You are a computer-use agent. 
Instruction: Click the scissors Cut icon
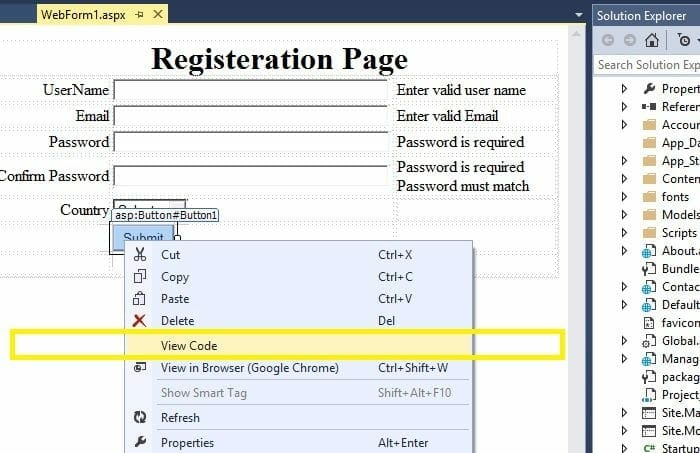click(140, 255)
